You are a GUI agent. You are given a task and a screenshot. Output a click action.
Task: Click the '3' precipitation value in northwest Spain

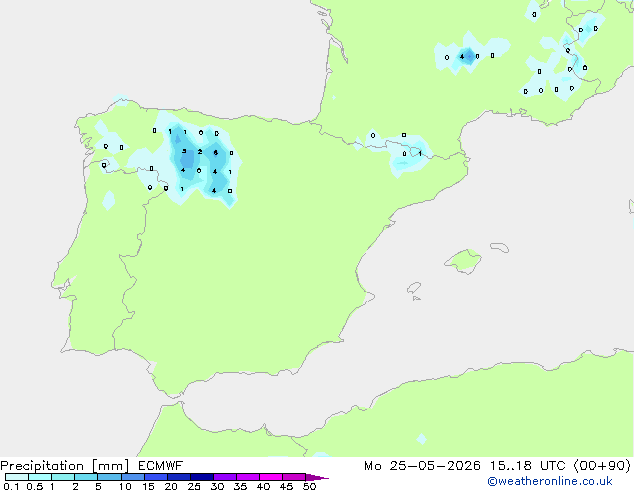[x=184, y=151]
